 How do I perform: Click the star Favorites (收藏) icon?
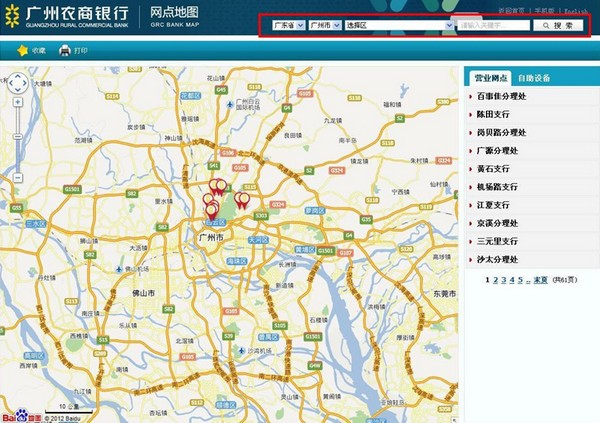click(x=22, y=50)
